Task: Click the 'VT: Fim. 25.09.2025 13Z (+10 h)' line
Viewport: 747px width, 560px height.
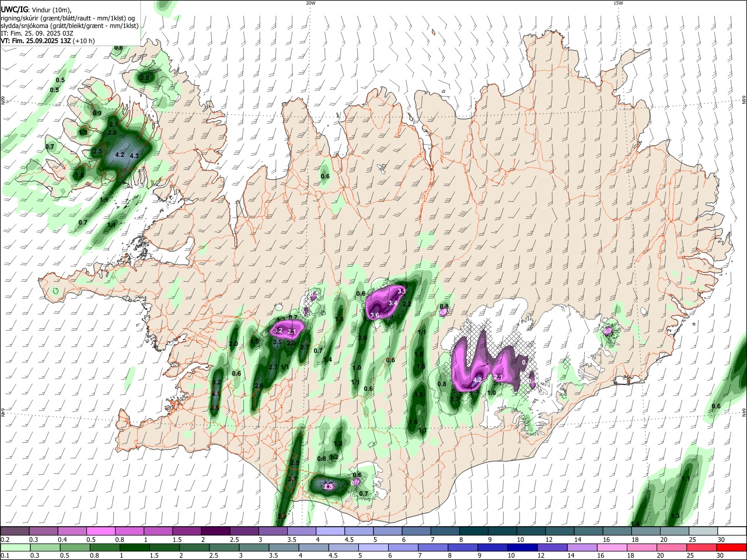Action: pyautogui.click(x=48, y=41)
